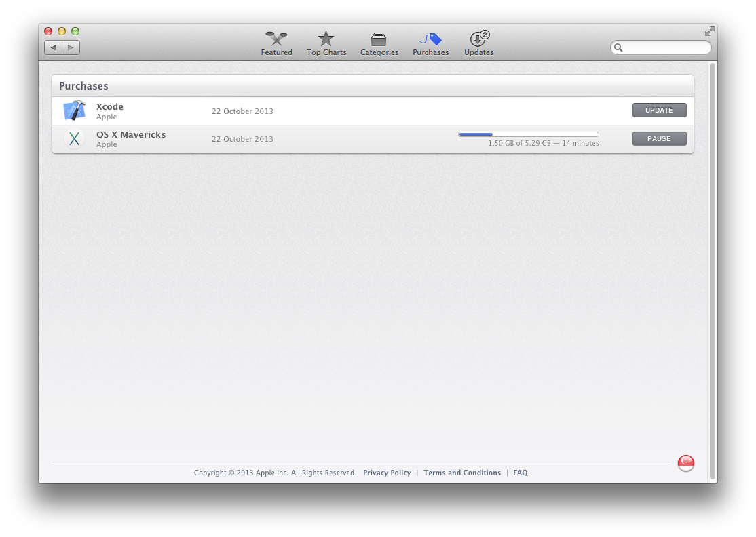The width and height of the screenshot is (756, 537).
Task: Click the vertical scrollbar
Action: pyautogui.click(x=713, y=271)
